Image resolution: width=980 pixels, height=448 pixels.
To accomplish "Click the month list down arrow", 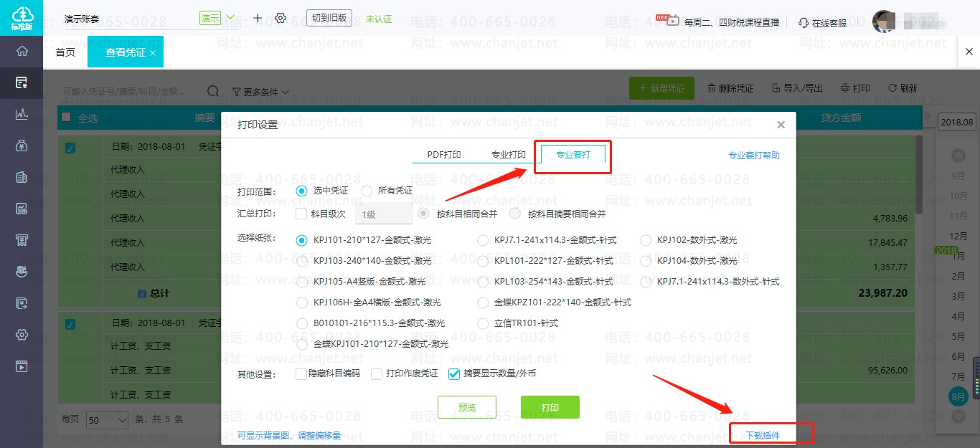I will click(958, 416).
